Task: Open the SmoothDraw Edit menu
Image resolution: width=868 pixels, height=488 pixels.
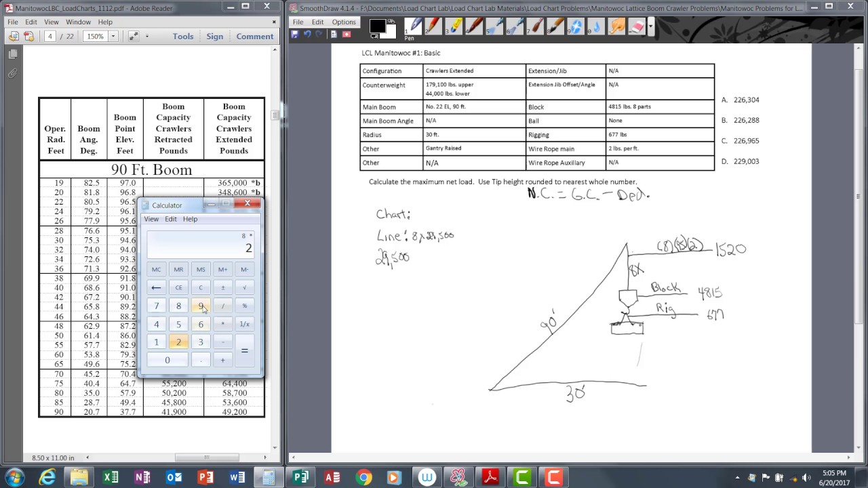Action: [317, 22]
